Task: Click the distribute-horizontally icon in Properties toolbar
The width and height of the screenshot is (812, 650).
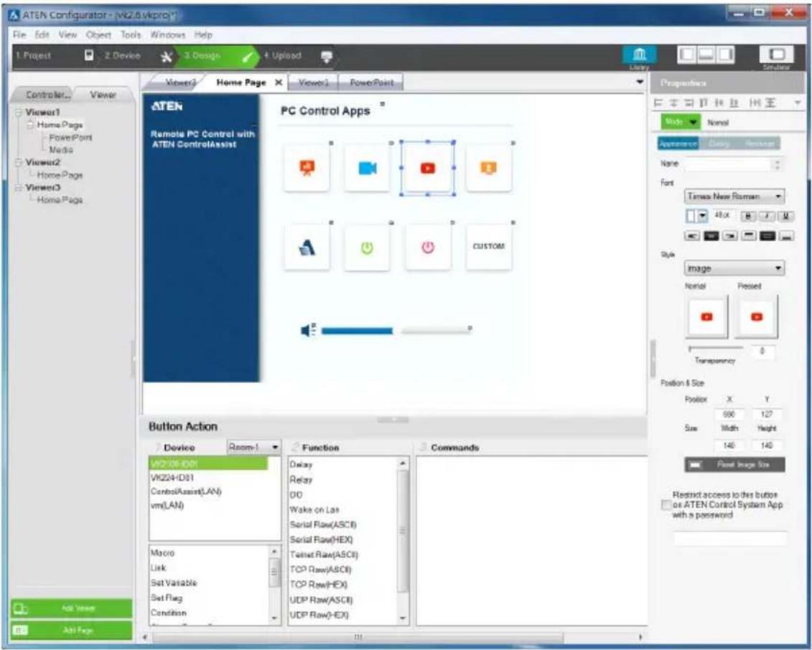Action: pyautogui.click(x=755, y=103)
